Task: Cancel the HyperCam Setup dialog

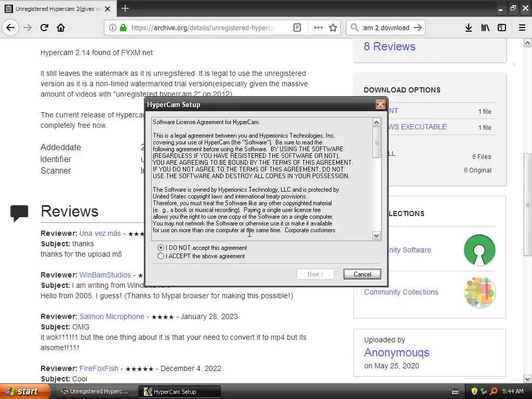Action: tap(362, 274)
